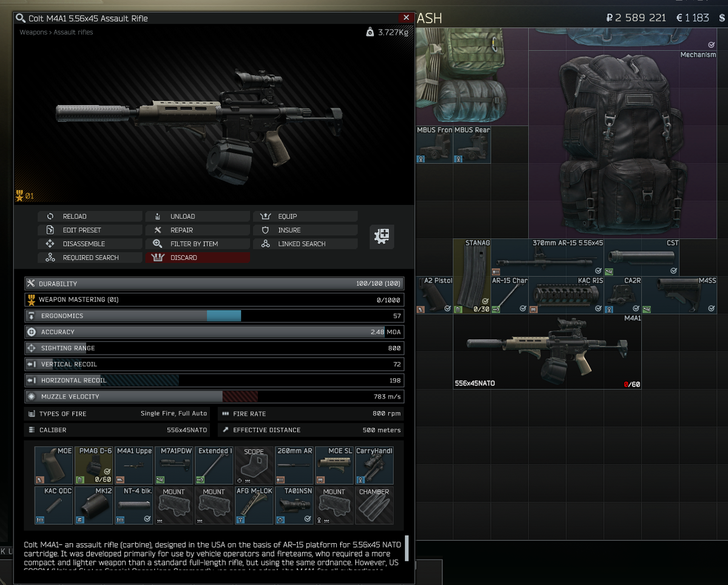This screenshot has width=728, height=585.
Task: Select the CST item in stash
Action: pyautogui.click(x=641, y=257)
